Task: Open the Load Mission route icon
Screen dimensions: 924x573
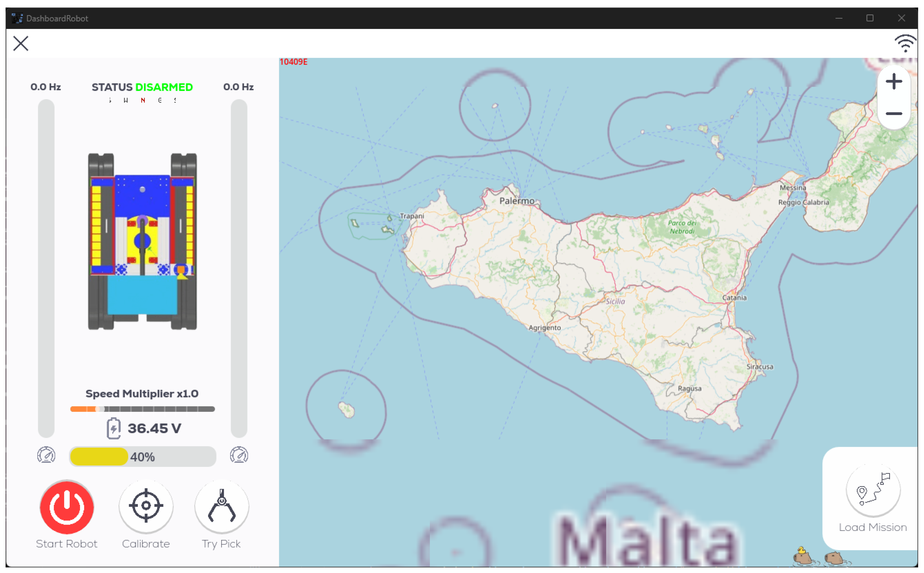Action: (x=873, y=490)
